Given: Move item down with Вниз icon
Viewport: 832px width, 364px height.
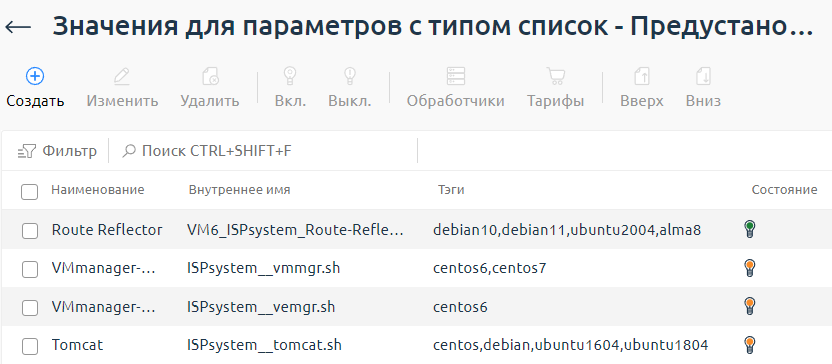Looking at the screenshot, I should [x=703, y=76].
